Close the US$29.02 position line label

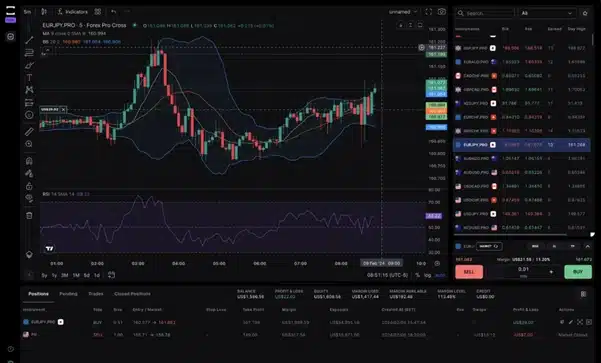tap(64, 110)
